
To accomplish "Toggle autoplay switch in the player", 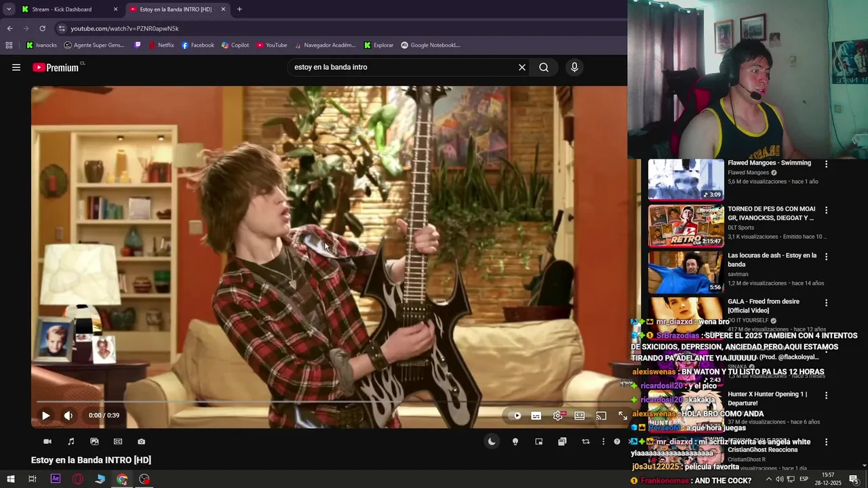I will pyautogui.click(x=515, y=415).
